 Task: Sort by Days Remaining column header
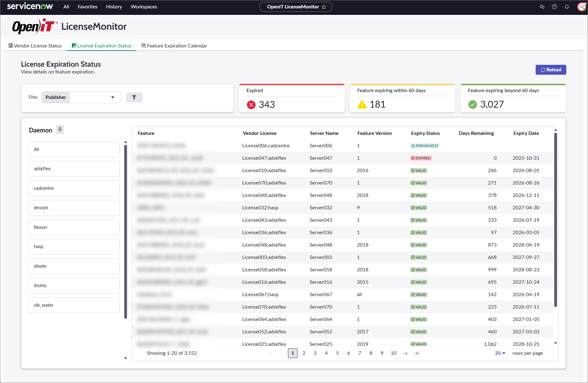click(x=476, y=133)
